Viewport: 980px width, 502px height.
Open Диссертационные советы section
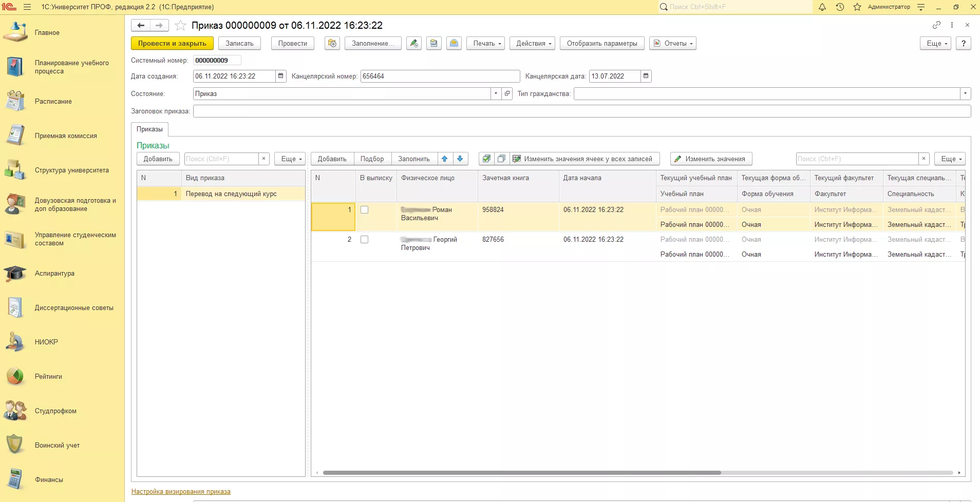click(x=74, y=307)
